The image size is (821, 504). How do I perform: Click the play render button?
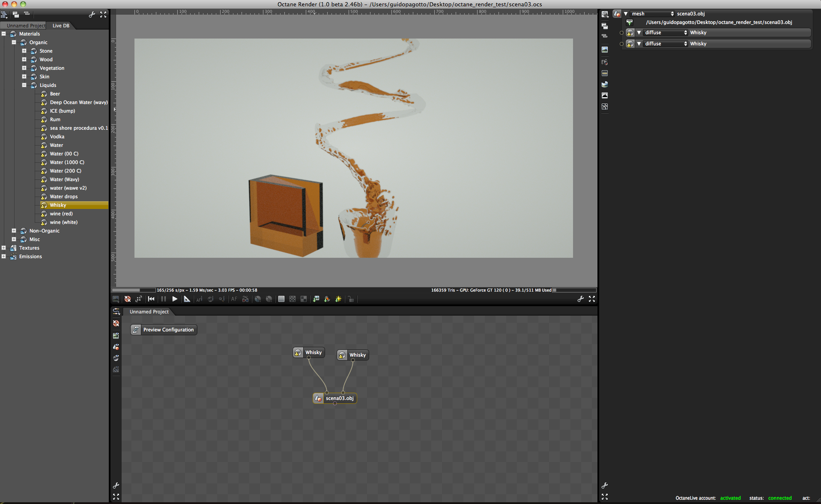pos(175,299)
